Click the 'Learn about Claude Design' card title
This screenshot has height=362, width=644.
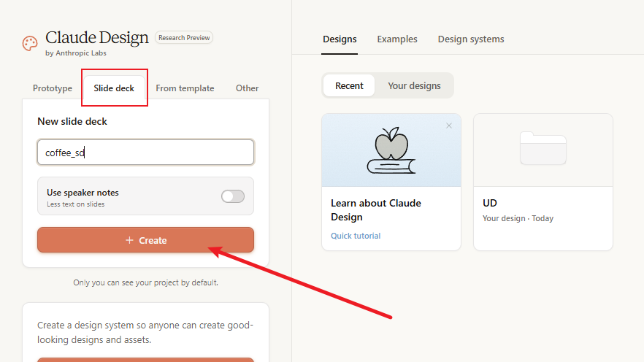tap(376, 210)
